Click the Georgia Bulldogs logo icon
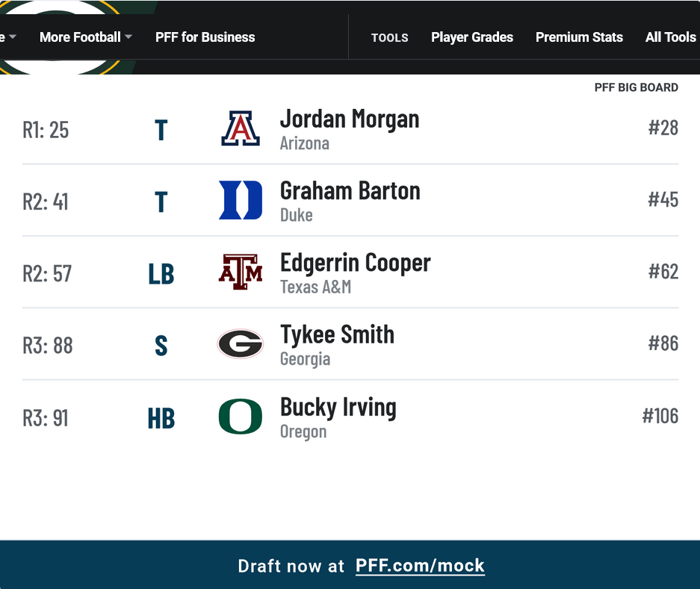Viewport: 700px width, 589px height. (241, 344)
